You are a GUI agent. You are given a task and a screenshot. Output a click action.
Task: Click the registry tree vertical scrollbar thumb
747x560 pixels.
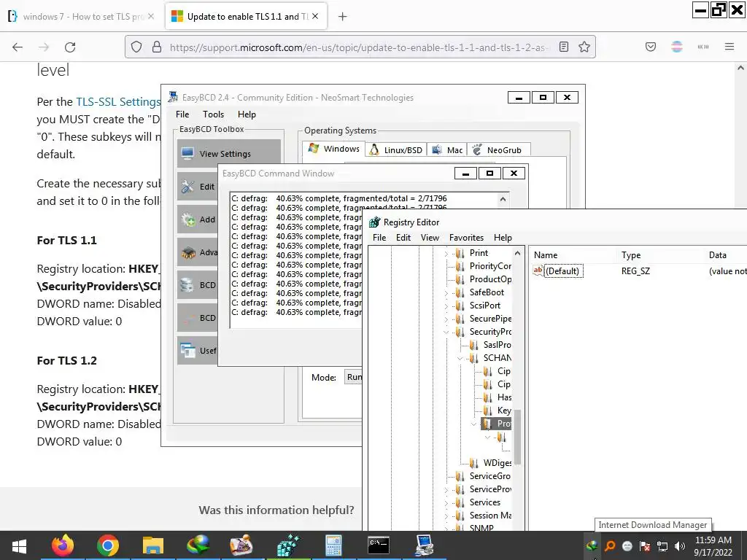[517, 436]
